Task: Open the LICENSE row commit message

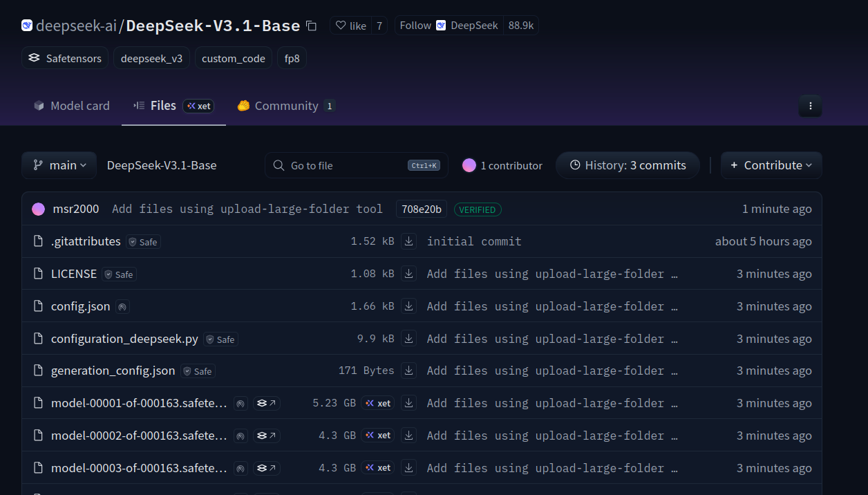Action: 552,274
